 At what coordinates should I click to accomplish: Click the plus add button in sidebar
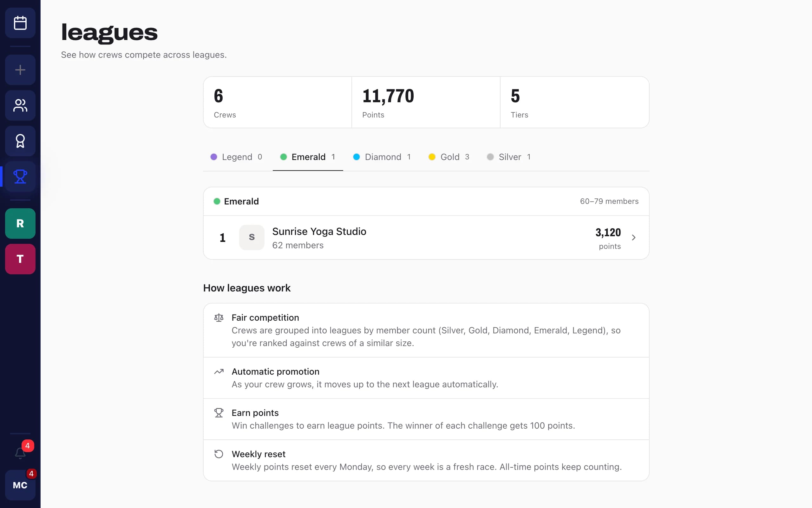tap(20, 70)
